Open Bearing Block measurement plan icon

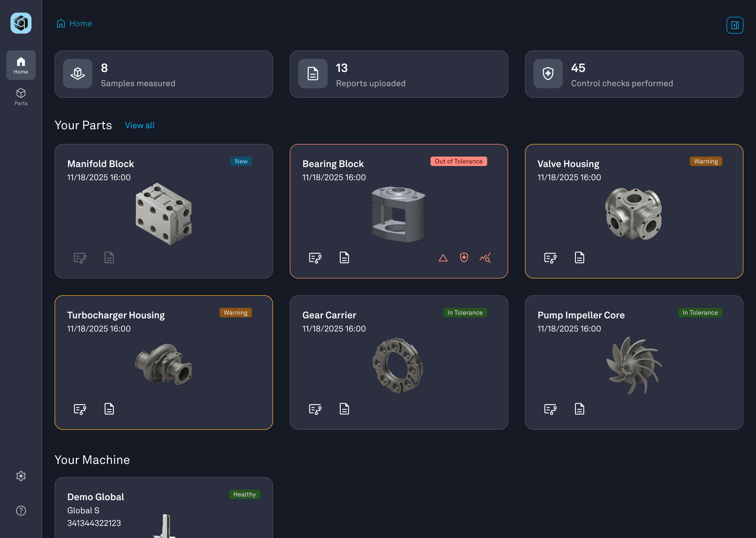[x=315, y=258]
